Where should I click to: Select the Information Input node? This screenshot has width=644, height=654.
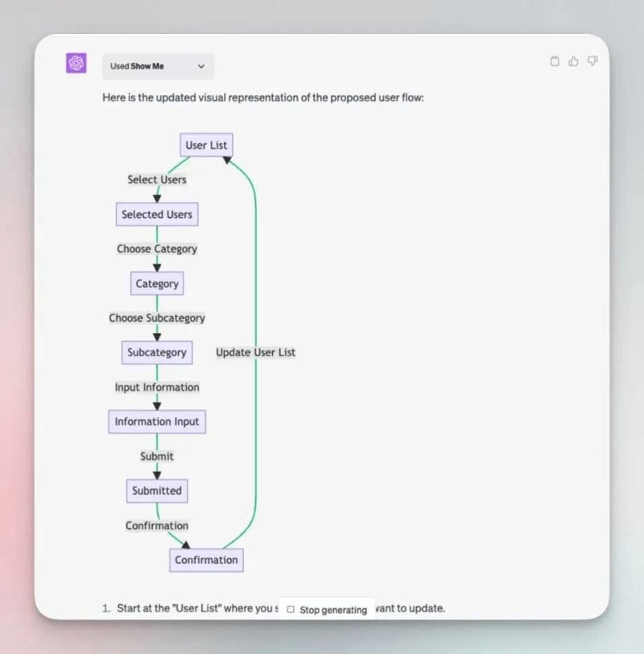click(x=157, y=422)
